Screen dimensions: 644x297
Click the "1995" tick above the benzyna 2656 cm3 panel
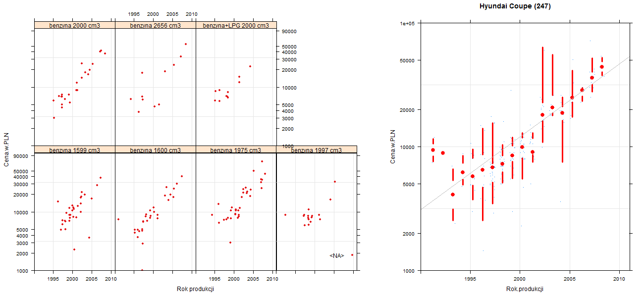(134, 14)
